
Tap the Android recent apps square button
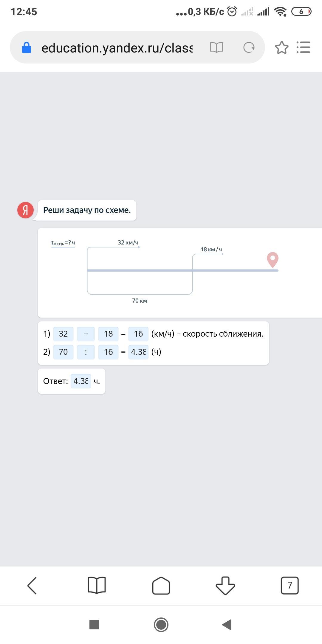point(94,625)
